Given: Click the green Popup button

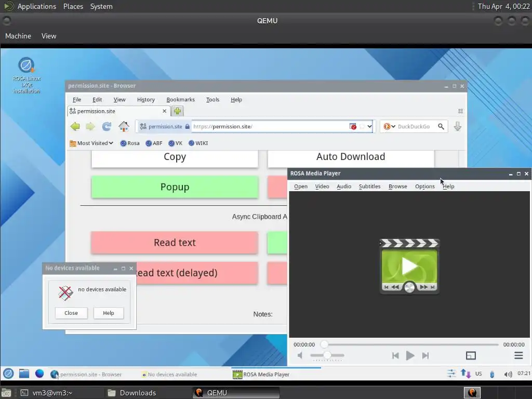Looking at the screenshot, I should 175,187.
